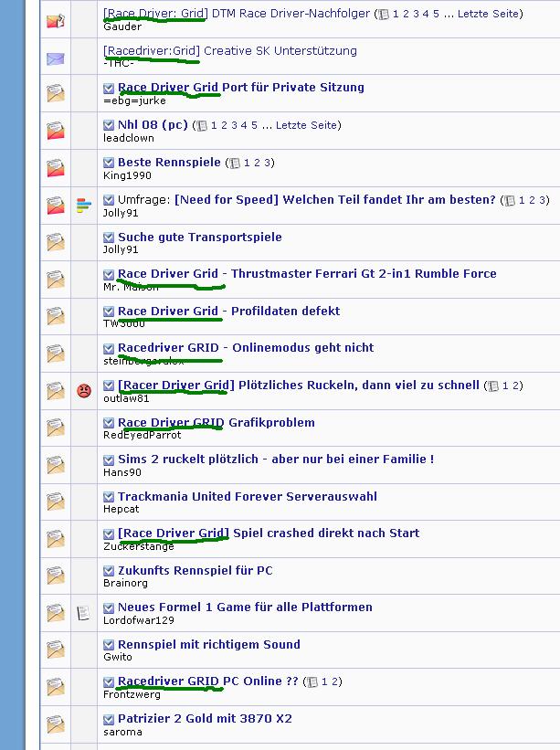Viewport: 560px width, 750px height.
Task: Click author name 'Frontzwerg'
Action: click(x=132, y=694)
